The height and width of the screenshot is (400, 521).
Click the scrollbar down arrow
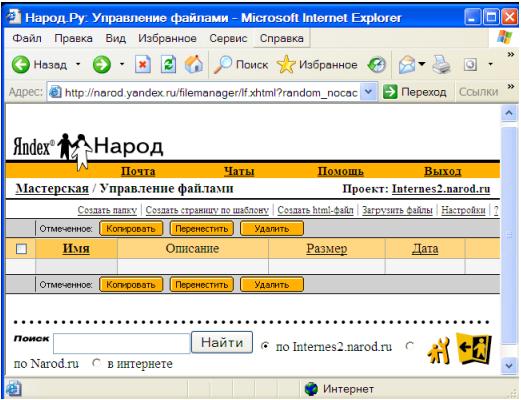509,365
